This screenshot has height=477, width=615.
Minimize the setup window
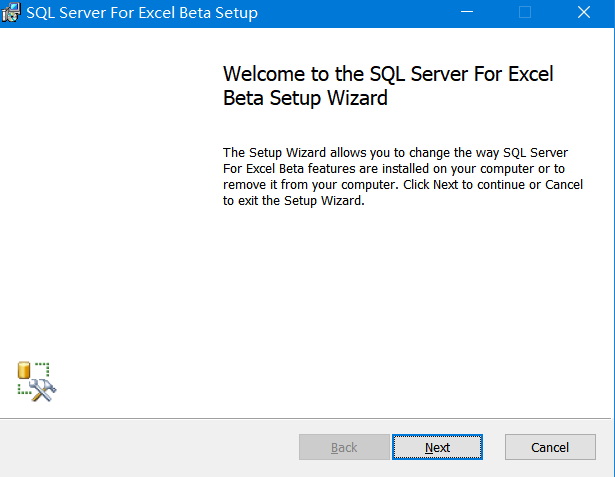click(466, 13)
